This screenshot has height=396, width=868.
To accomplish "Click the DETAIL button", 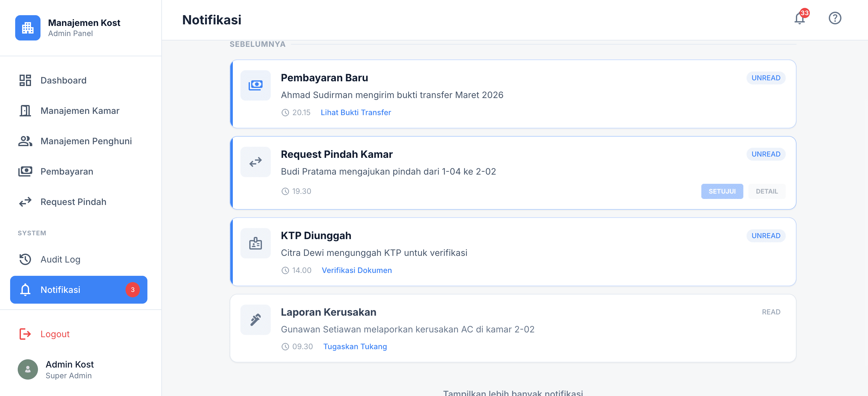I will [x=766, y=191].
